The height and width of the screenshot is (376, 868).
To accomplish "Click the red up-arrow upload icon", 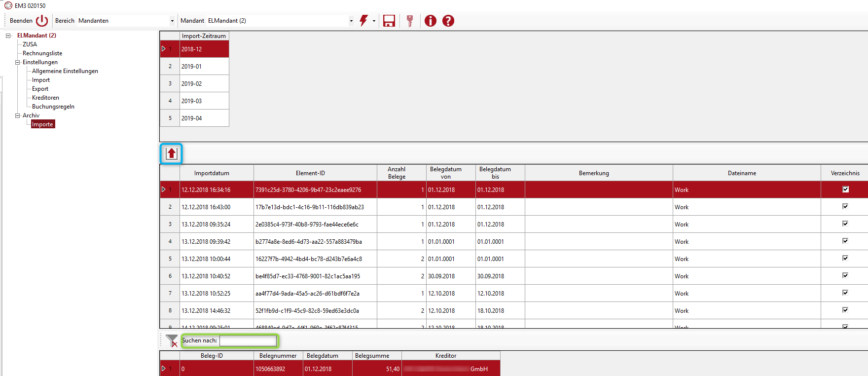I will tap(172, 153).
